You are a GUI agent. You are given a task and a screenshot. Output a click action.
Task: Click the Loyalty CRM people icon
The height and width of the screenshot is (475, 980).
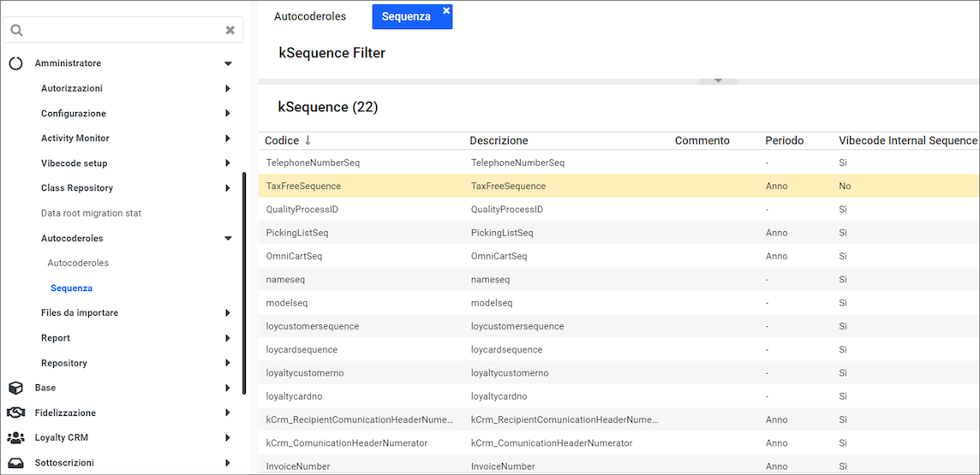15,437
